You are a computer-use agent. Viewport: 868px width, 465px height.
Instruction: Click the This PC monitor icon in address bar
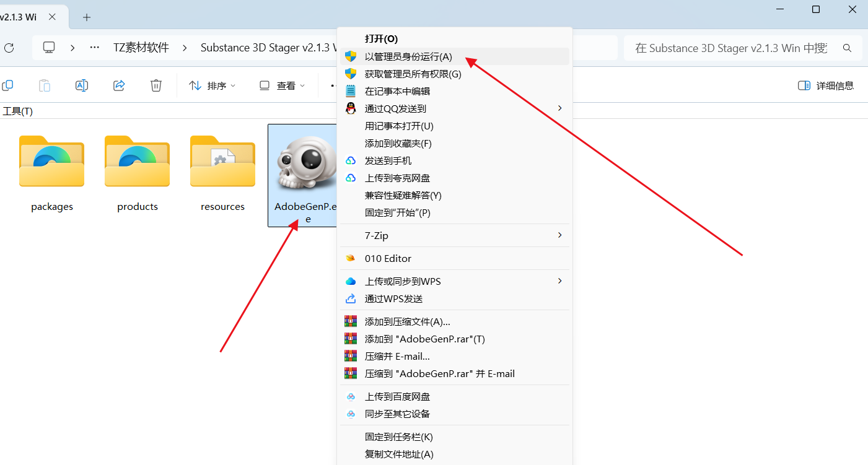click(x=49, y=48)
